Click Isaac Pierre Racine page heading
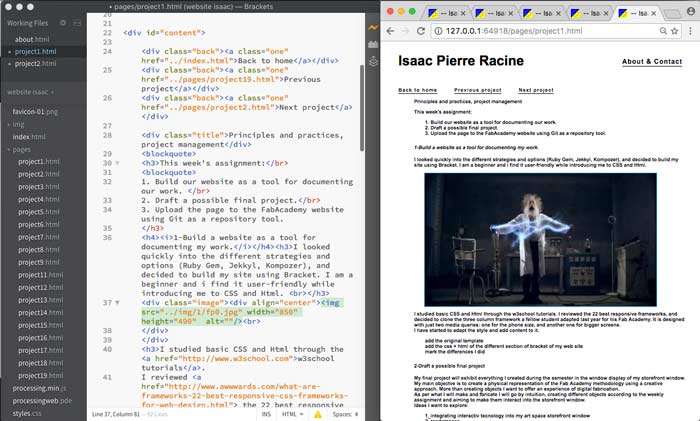The image size is (700, 421). point(461,61)
